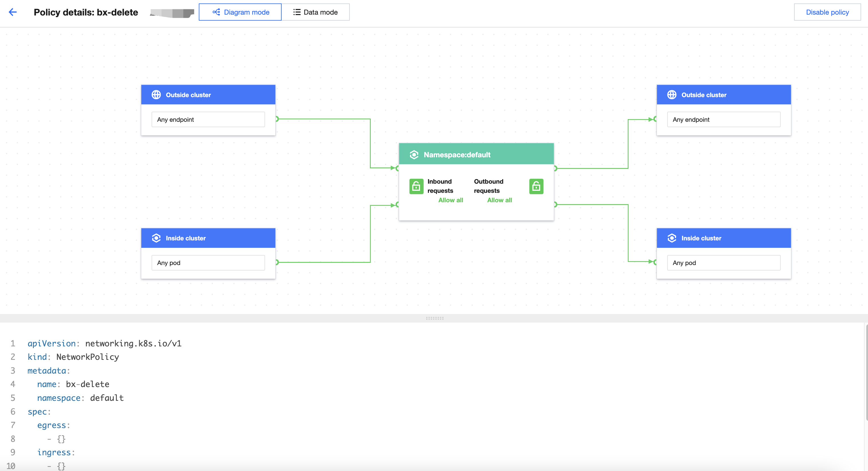The image size is (868, 471).
Task: Click the back arrow icon
Action: pos(13,12)
